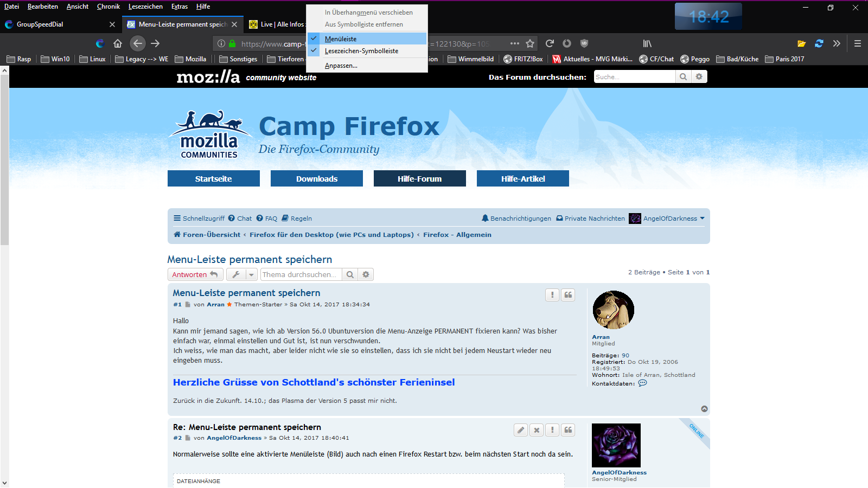The image size is (868, 488).
Task: Open the AngelOfDarkness user dropdown in forum navbar
Action: pyautogui.click(x=667, y=219)
